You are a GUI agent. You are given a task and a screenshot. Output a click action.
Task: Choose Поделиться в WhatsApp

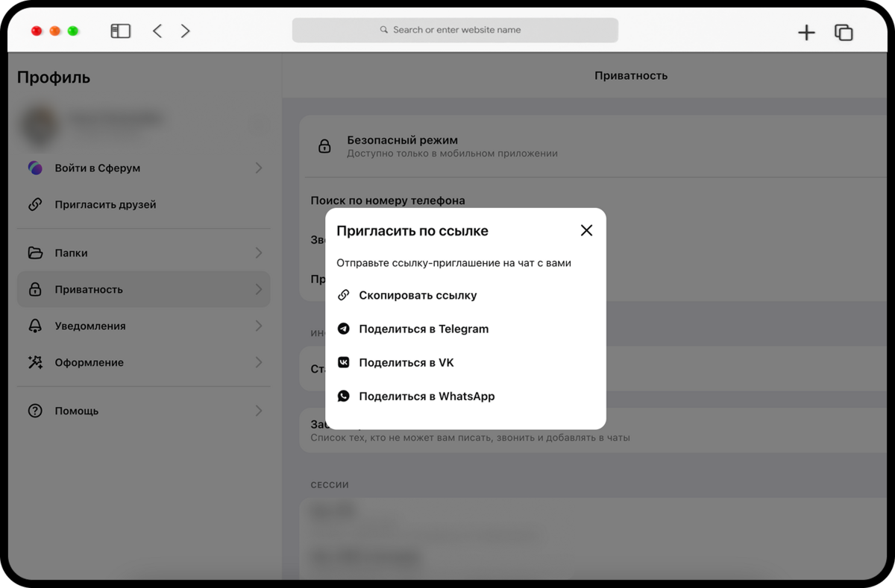click(427, 396)
